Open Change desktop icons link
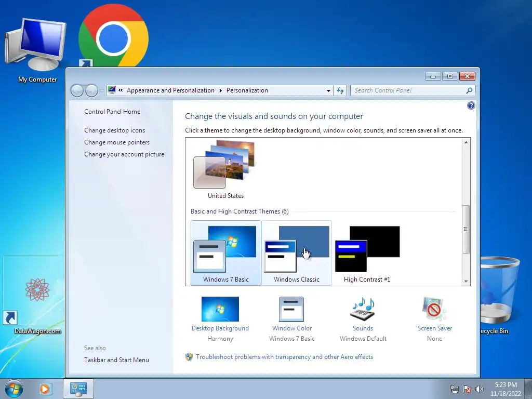This screenshot has height=399, width=532. coord(115,130)
